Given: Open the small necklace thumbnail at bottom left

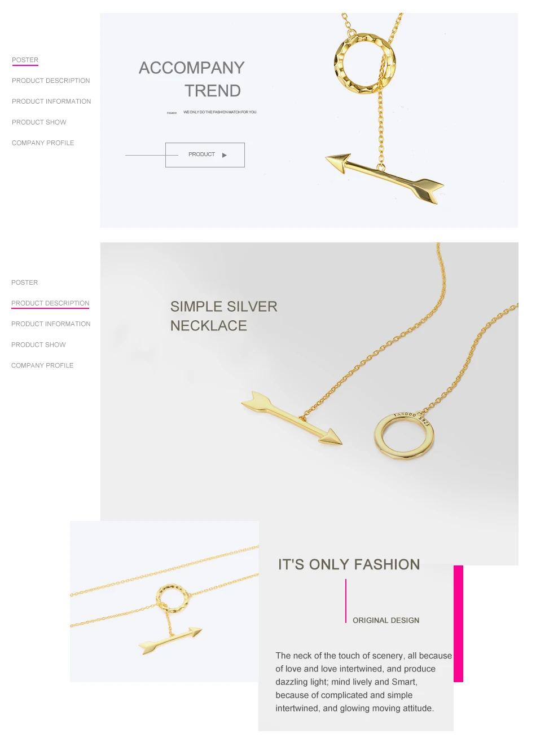Looking at the screenshot, I should [164, 602].
